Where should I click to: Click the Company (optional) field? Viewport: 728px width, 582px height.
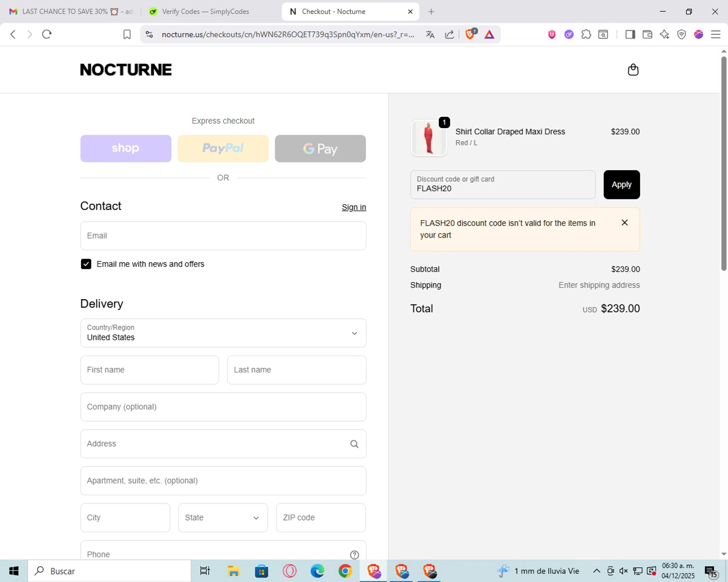(x=223, y=407)
